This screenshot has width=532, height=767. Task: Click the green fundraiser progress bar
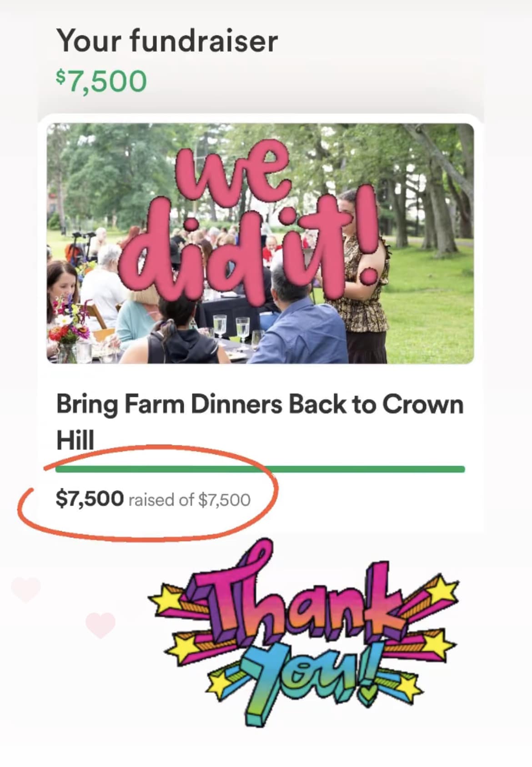[261, 469]
